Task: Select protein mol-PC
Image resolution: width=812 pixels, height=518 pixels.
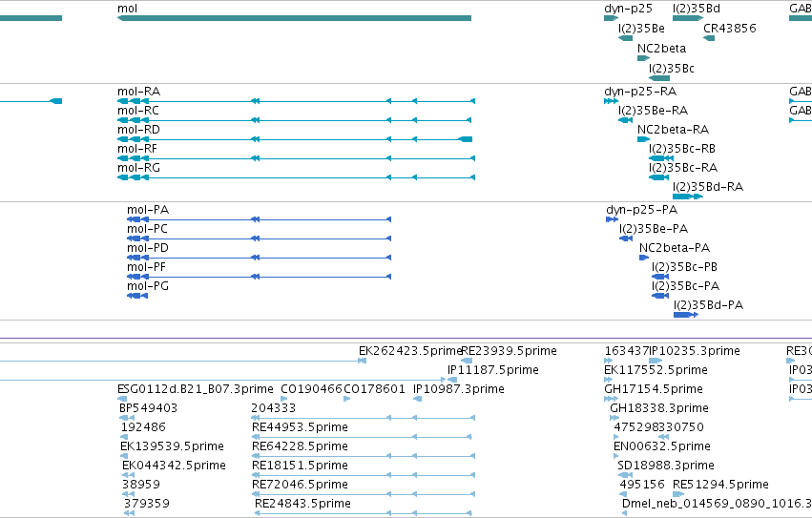Action: pyautogui.click(x=259, y=238)
